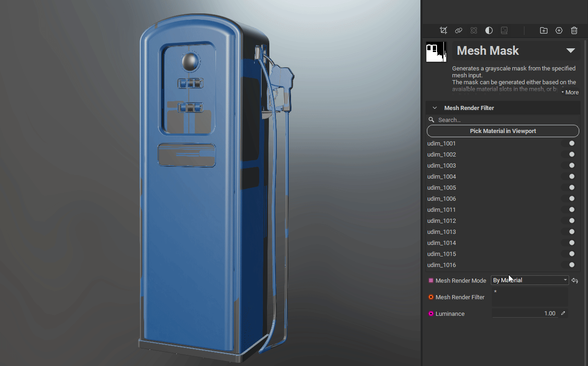Click the magnifier icon beside Search

pos(431,120)
